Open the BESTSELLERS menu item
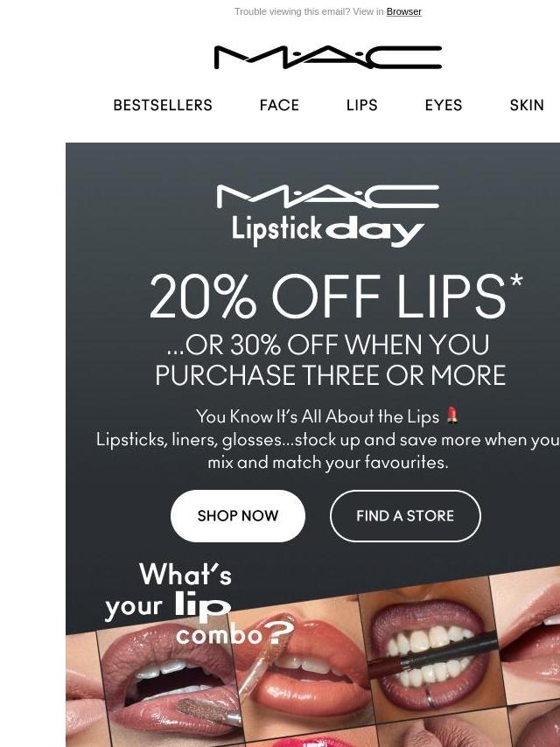The width and height of the screenshot is (560, 747). (x=163, y=105)
